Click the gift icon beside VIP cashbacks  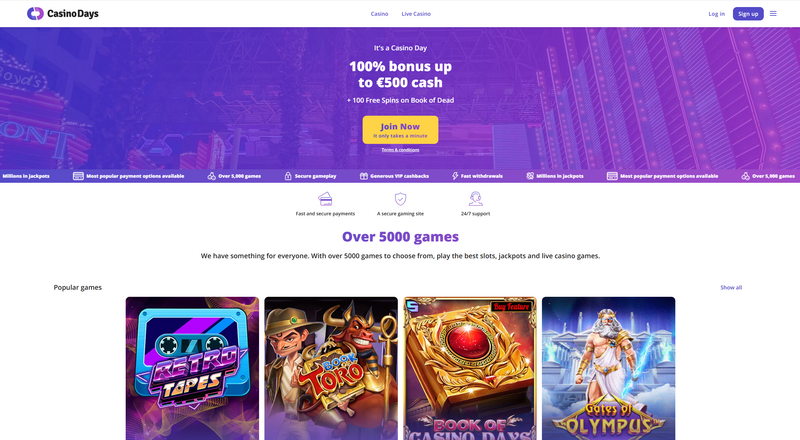coord(364,176)
